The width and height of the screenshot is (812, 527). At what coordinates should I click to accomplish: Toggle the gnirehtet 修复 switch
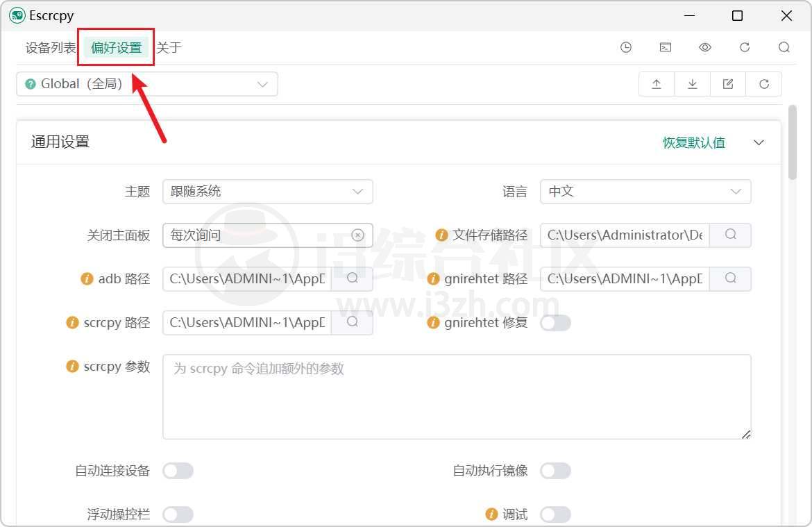click(555, 323)
